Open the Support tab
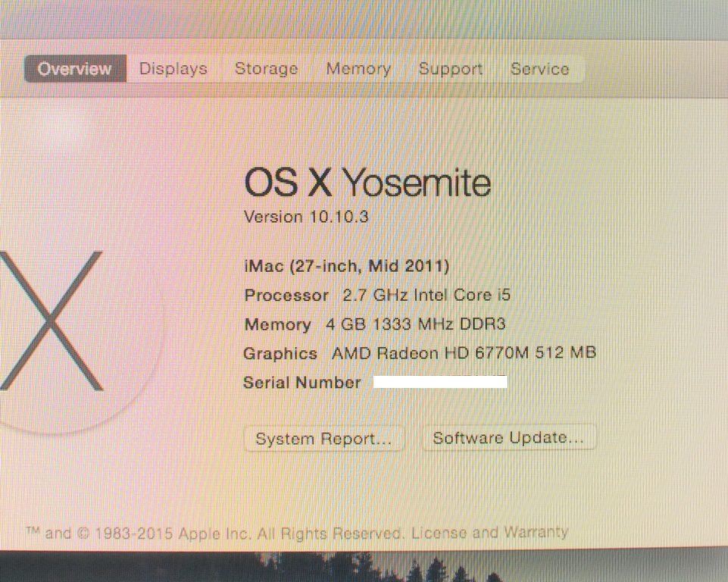 [x=450, y=69]
